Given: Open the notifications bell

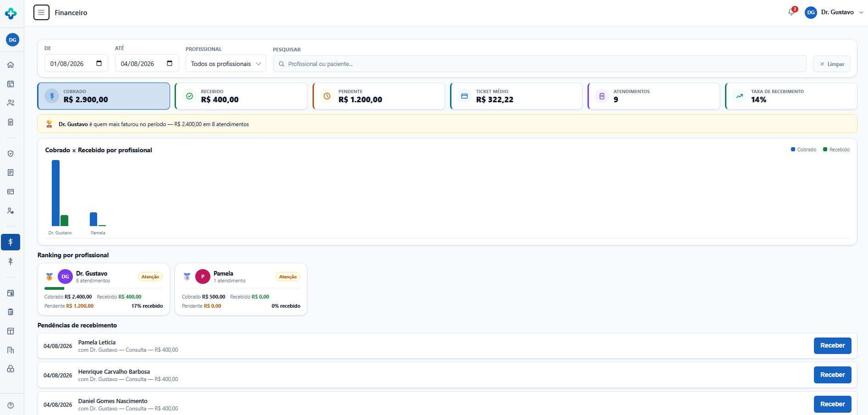Looking at the screenshot, I should pos(791,12).
